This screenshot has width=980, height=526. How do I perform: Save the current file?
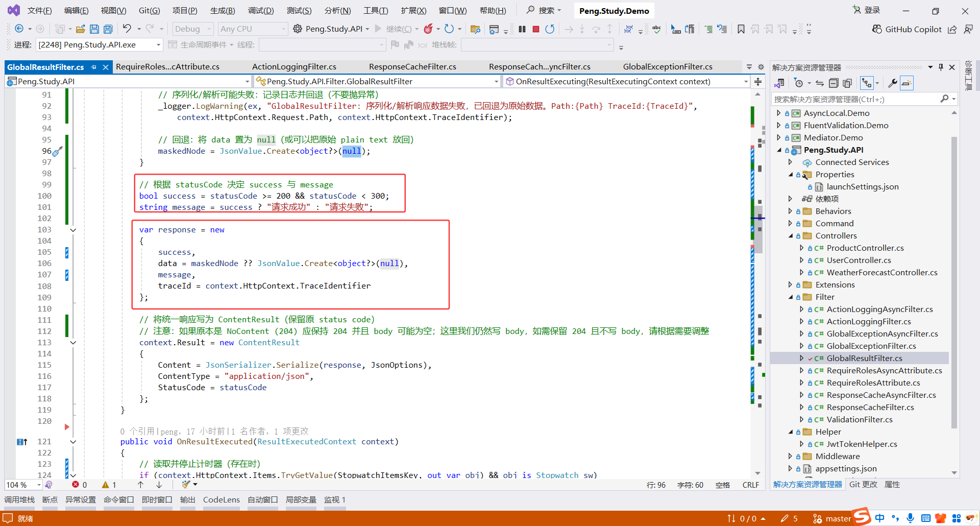tap(94, 29)
